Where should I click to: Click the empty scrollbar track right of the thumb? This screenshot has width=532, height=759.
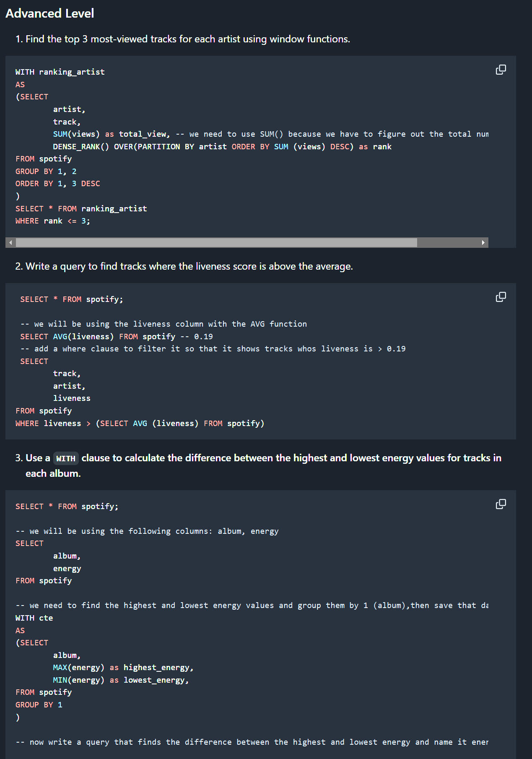448,242
